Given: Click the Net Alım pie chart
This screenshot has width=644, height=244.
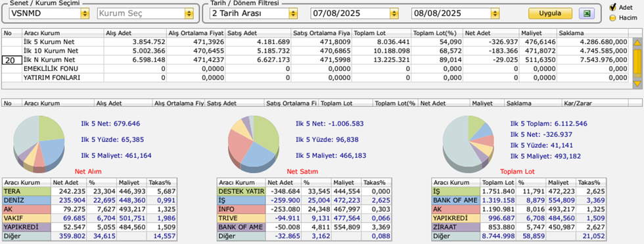Looking at the screenshot, I should click(x=39, y=144).
